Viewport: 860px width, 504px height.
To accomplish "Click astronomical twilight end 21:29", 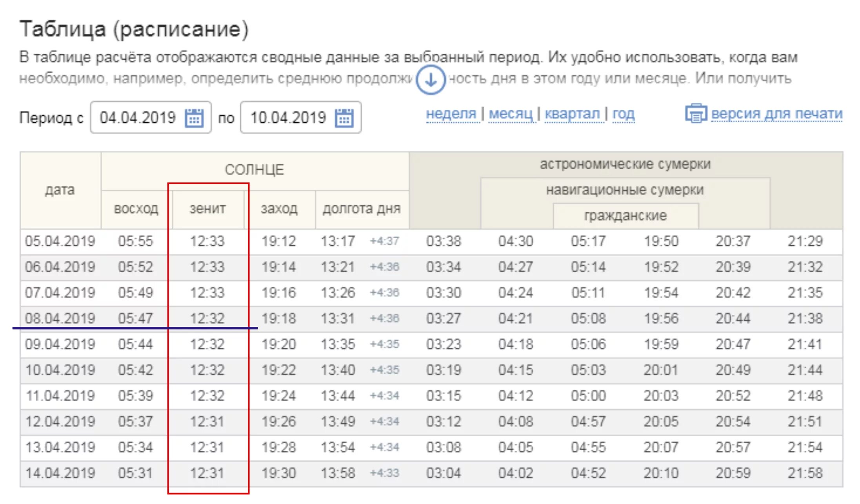I will pyautogui.click(x=805, y=241).
